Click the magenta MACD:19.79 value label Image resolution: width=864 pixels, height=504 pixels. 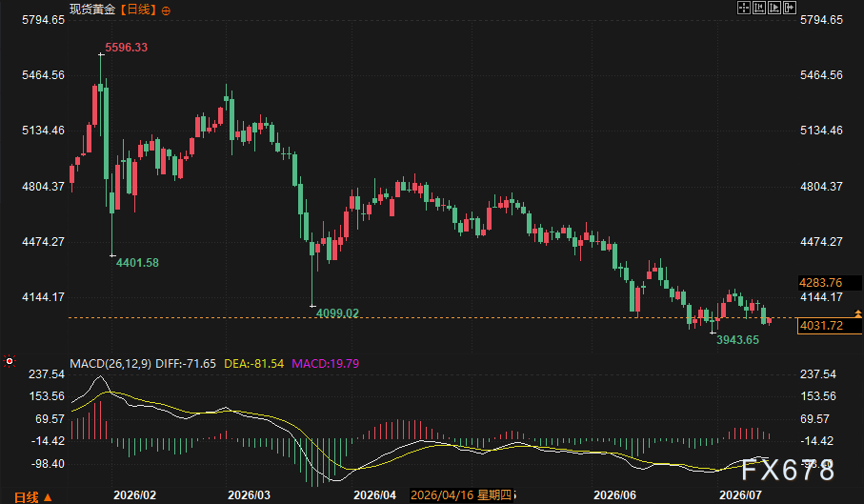(325, 364)
